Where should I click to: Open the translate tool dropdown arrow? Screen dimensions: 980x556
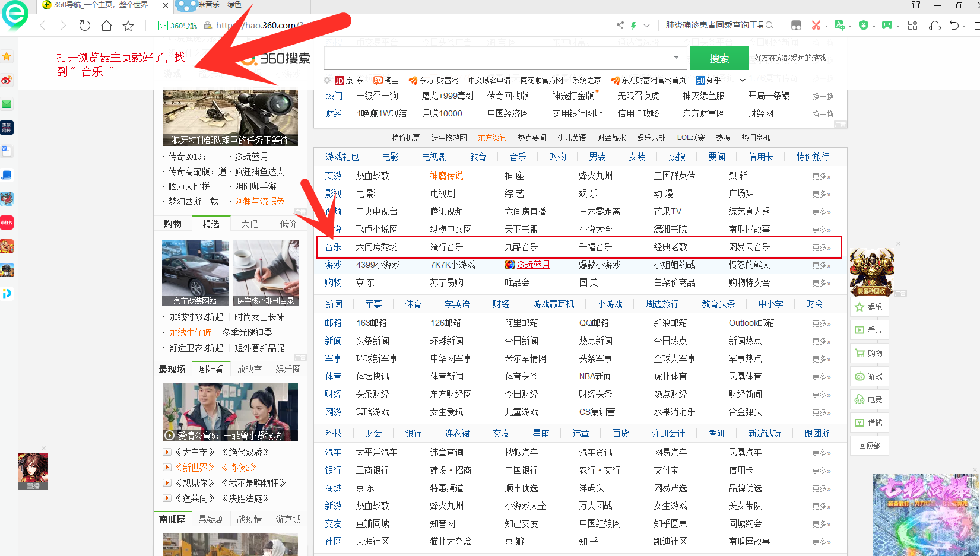click(x=850, y=27)
